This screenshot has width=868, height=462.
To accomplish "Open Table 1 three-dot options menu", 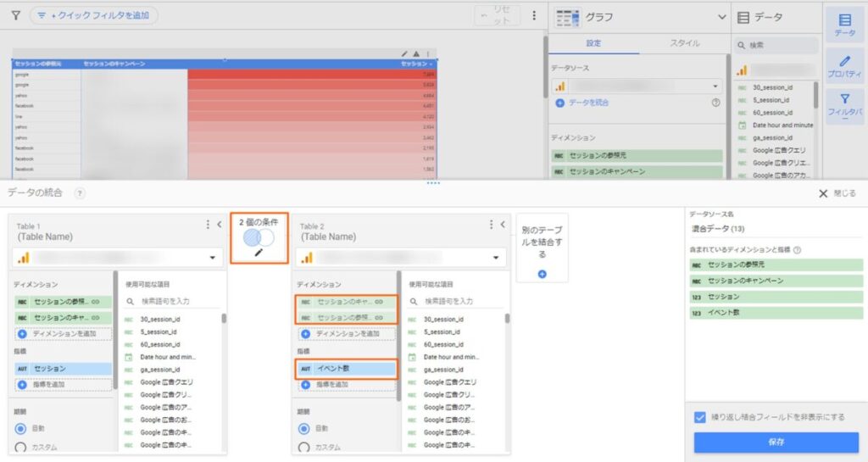I will point(208,225).
